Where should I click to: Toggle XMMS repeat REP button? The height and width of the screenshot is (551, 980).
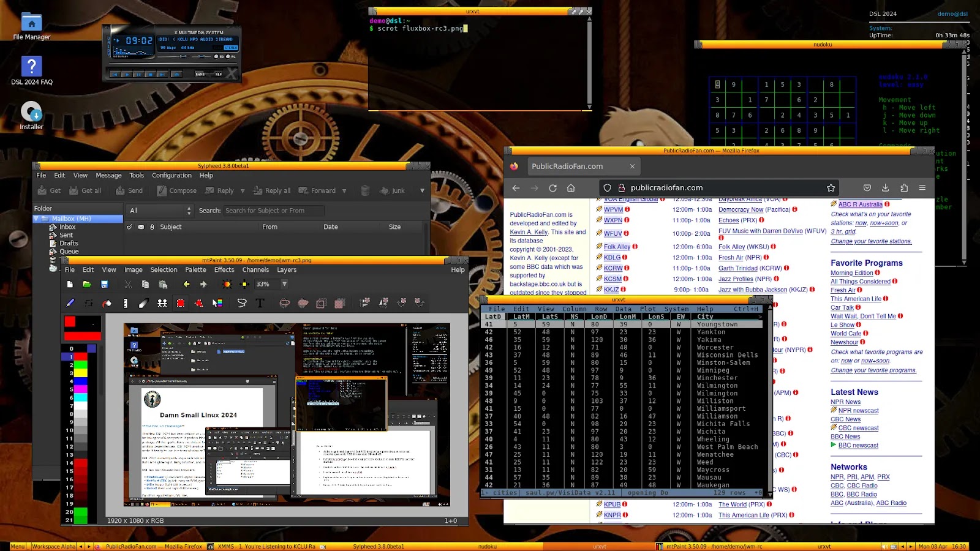(217, 74)
